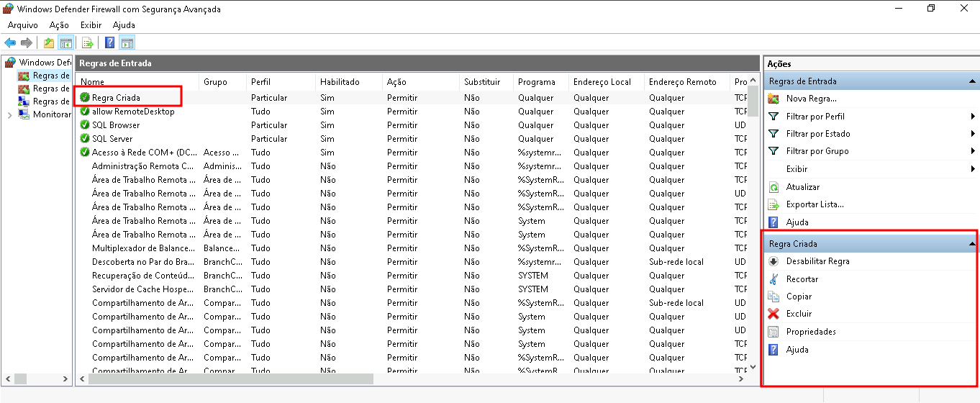Toggle the Action Pane show/hide toolbar icon
This screenshot has height=403, width=980.
[x=127, y=42]
